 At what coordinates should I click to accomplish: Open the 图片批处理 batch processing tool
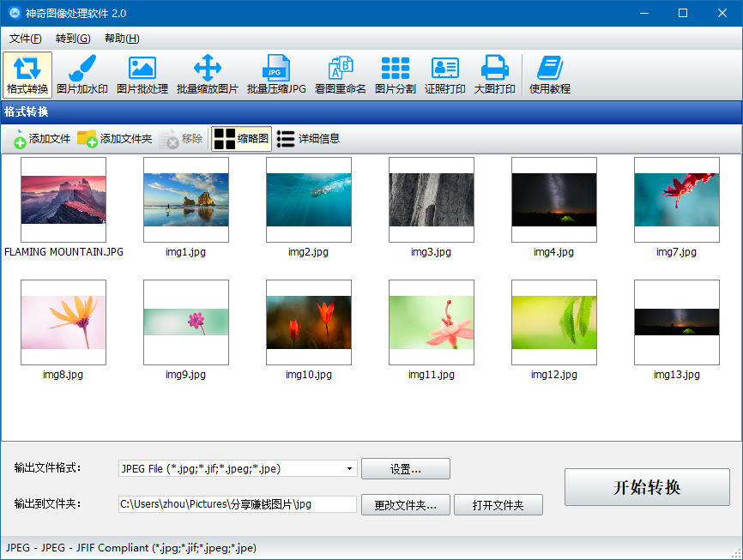click(x=142, y=75)
